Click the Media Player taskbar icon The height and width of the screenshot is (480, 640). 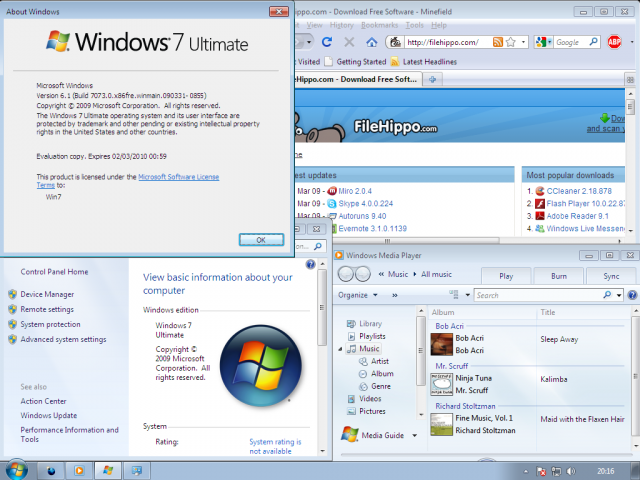(79, 471)
